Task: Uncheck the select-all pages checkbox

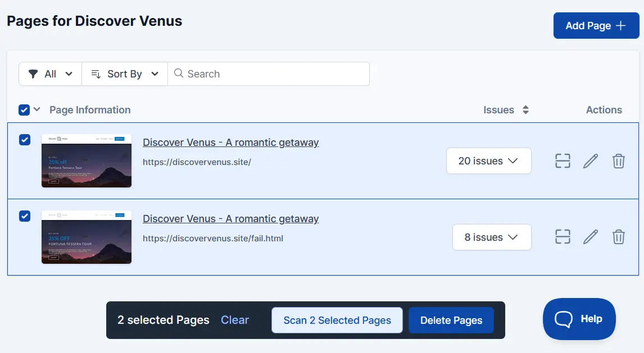Action: pyautogui.click(x=24, y=110)
